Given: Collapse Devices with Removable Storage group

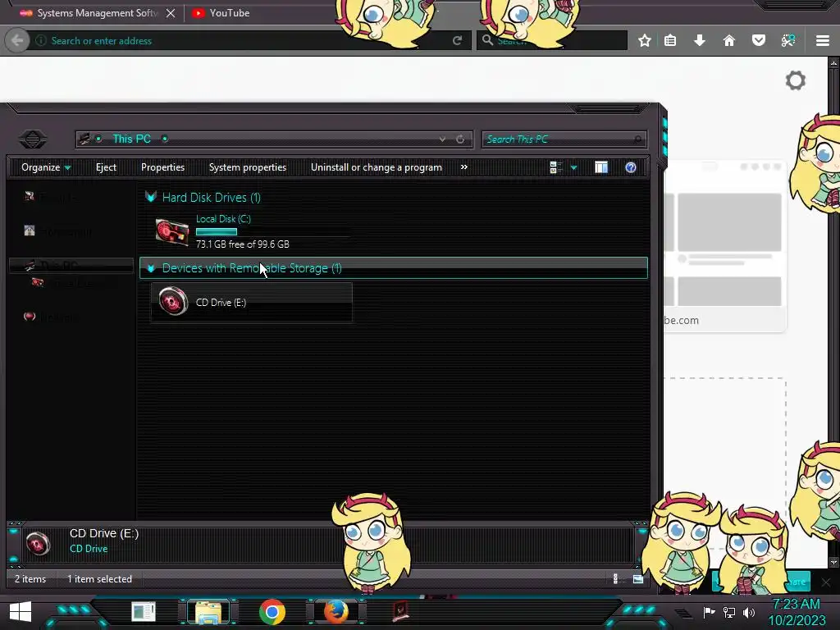Looking at the screenshot, I should [x=151, y=268].
